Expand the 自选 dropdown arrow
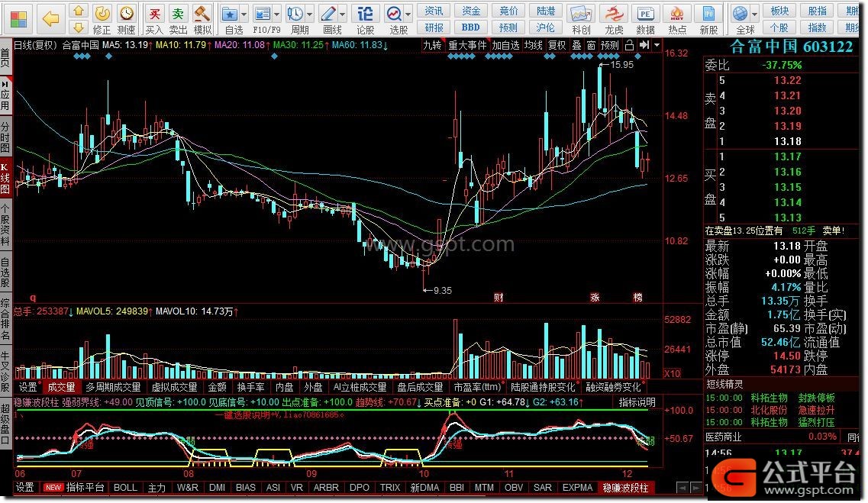This screenshot has width=868, height=503. (244, 15)
